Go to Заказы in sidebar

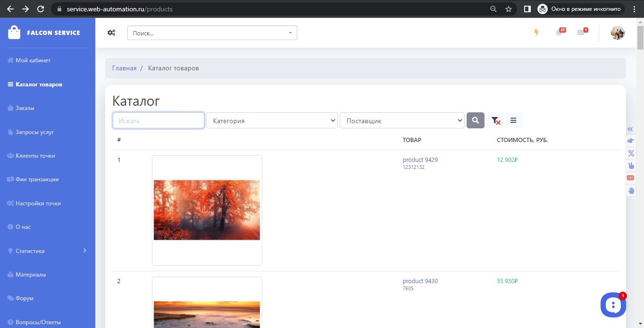pos(25,108)
